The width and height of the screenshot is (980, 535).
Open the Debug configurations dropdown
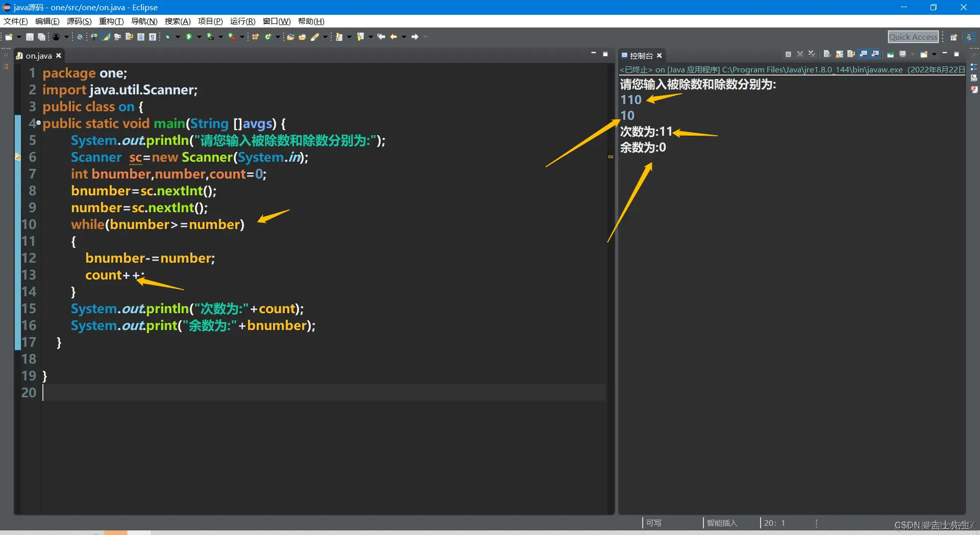(x=178, y=37)
